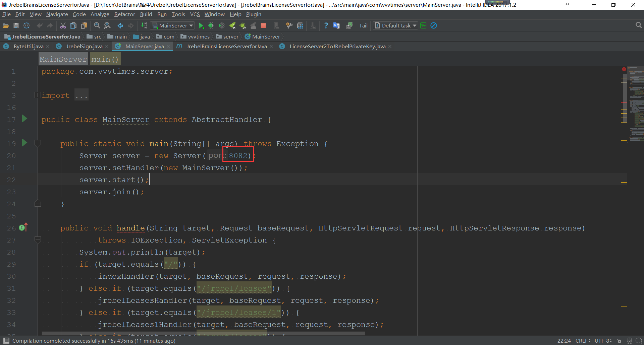Click the Tail toolbar button
This screenshot has height=345, width=644.
tap(363, 26)
